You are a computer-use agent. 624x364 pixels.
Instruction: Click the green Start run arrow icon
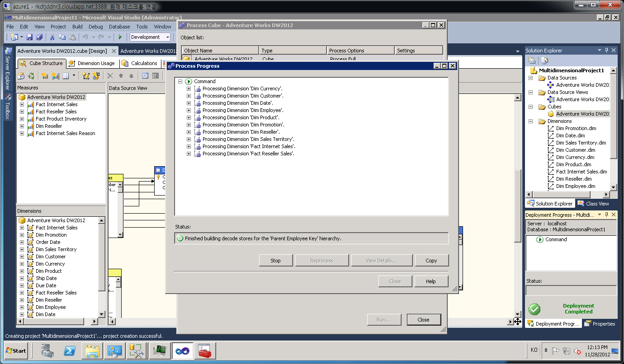point(120,37)
